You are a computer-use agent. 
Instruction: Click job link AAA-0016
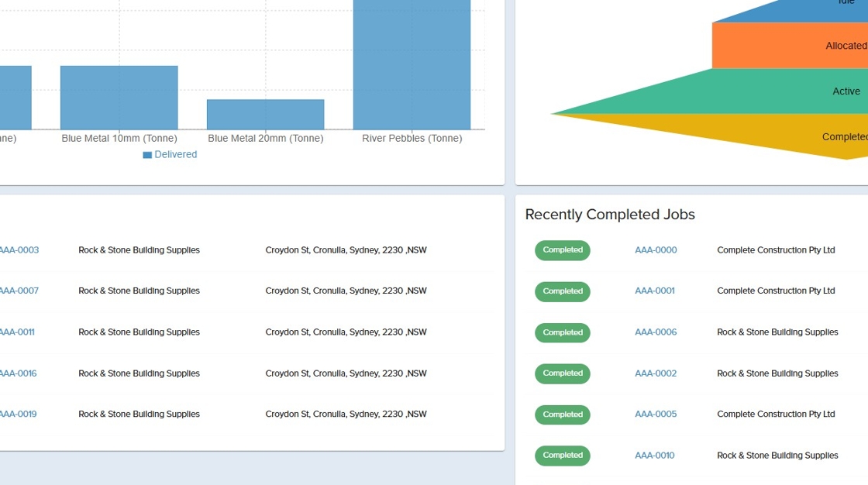[x=18, y=373]
